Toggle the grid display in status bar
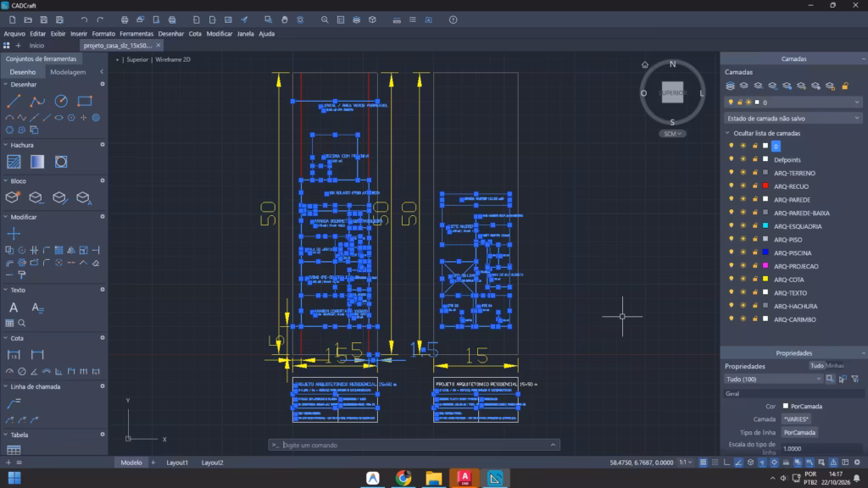This screenshot has height=488, width=868. tap(703, 463)
